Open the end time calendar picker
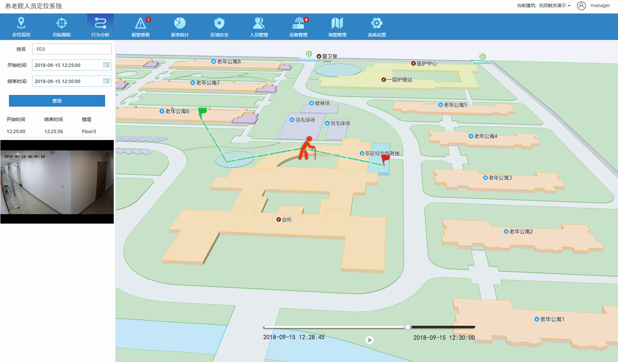The width and height of the screenshot is (618, 362). pos(106,81)
